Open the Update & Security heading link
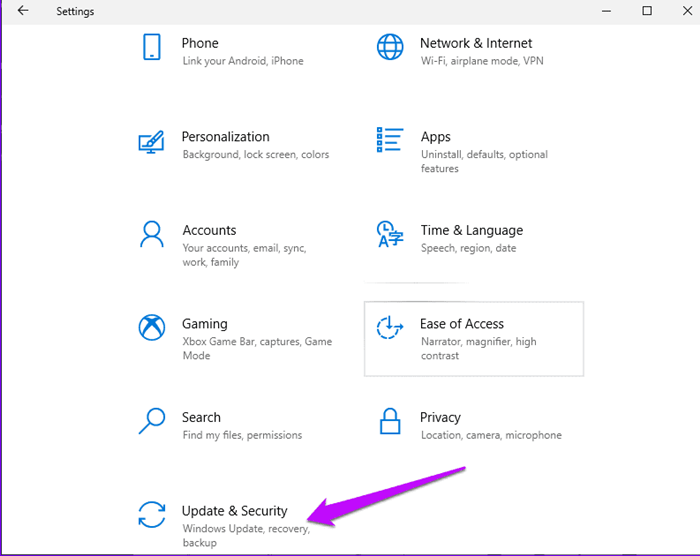The height and width of the screenshot is (556, 700). (234, 511)
